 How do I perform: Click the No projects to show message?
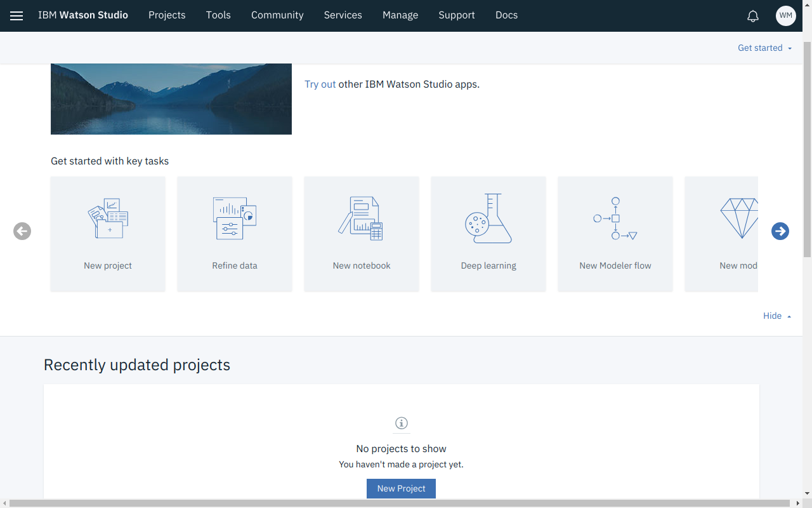[401, 448]
